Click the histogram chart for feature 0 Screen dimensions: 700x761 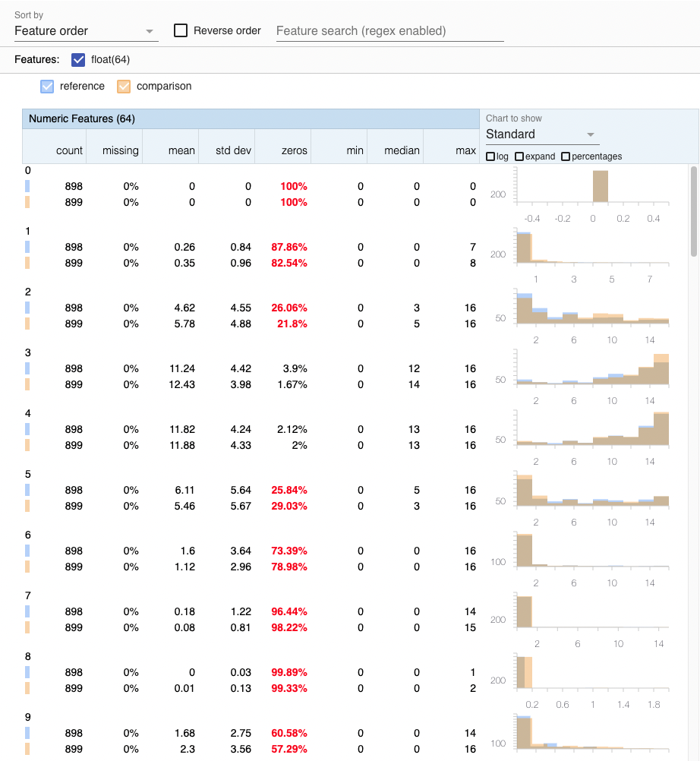(x=592, y=188)
